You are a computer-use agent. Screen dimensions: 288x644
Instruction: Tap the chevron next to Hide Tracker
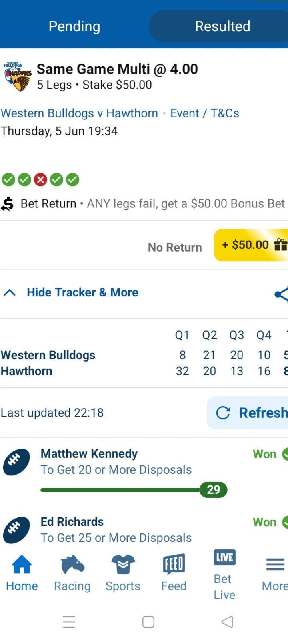click(10, 293)
